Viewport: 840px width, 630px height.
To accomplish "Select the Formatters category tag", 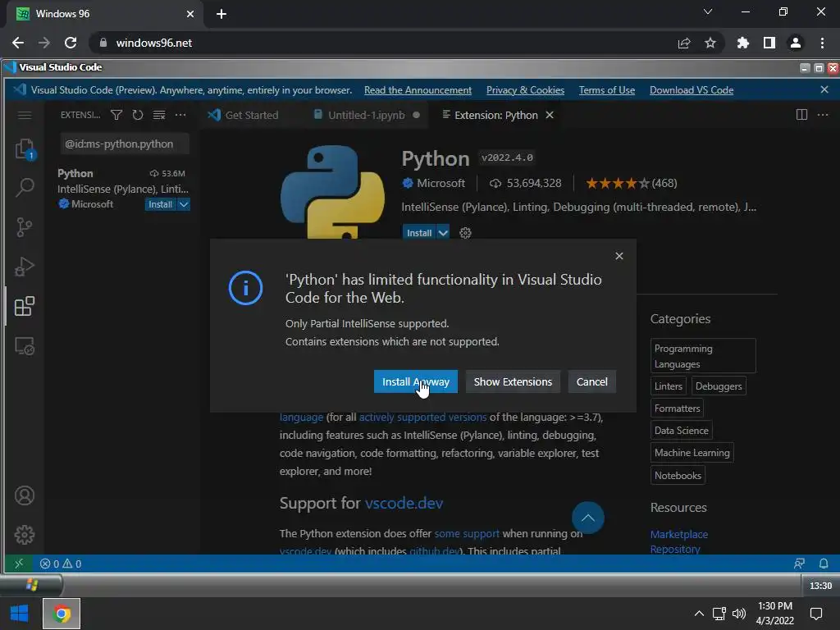I will 677,409.
